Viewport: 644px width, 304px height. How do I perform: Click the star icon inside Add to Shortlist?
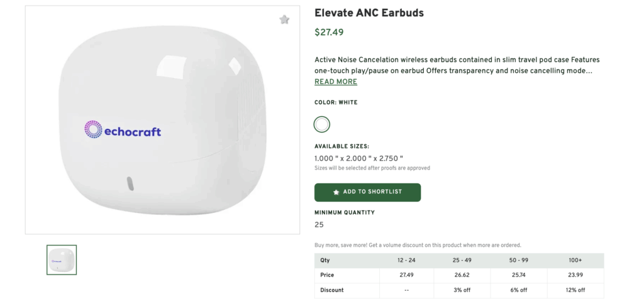pos(336,192)
